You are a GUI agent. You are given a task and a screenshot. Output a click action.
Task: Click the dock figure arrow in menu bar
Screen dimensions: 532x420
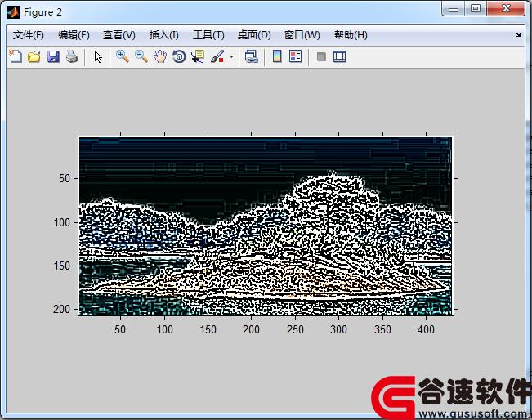[518, 34]
